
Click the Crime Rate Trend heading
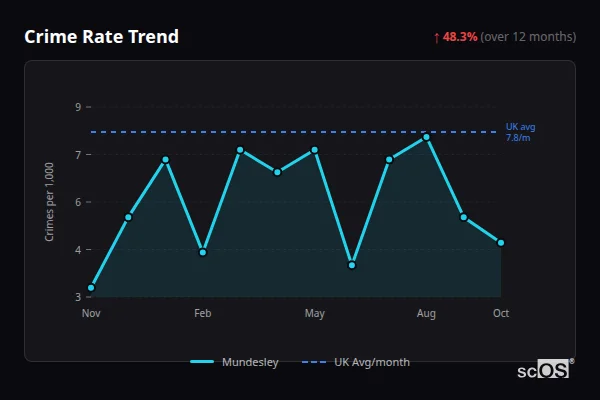coord(101,37)
